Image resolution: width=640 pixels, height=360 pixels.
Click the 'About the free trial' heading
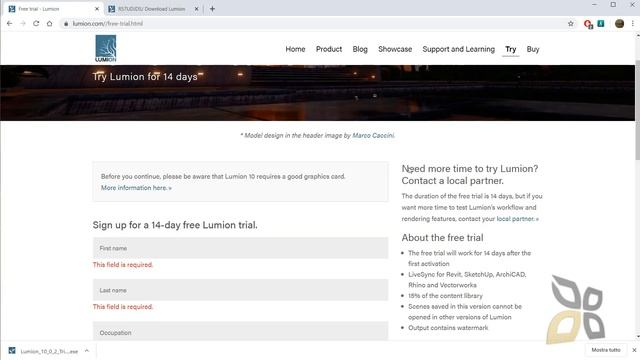tap(442, 238)
